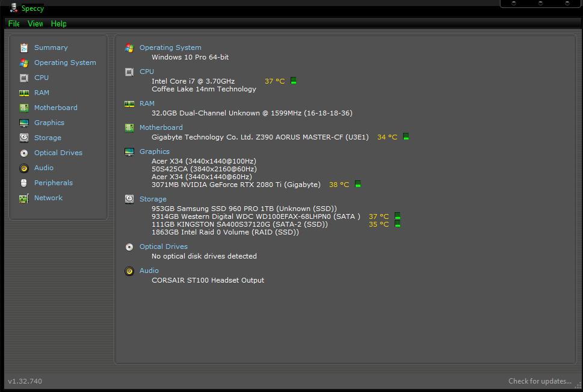This screenshot has width=583, height=392.
Task: Click the drive icon beside Storage heading
Action: 129,199
